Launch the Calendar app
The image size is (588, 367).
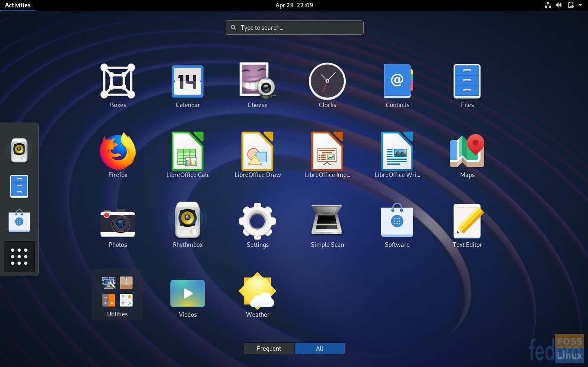188,81
